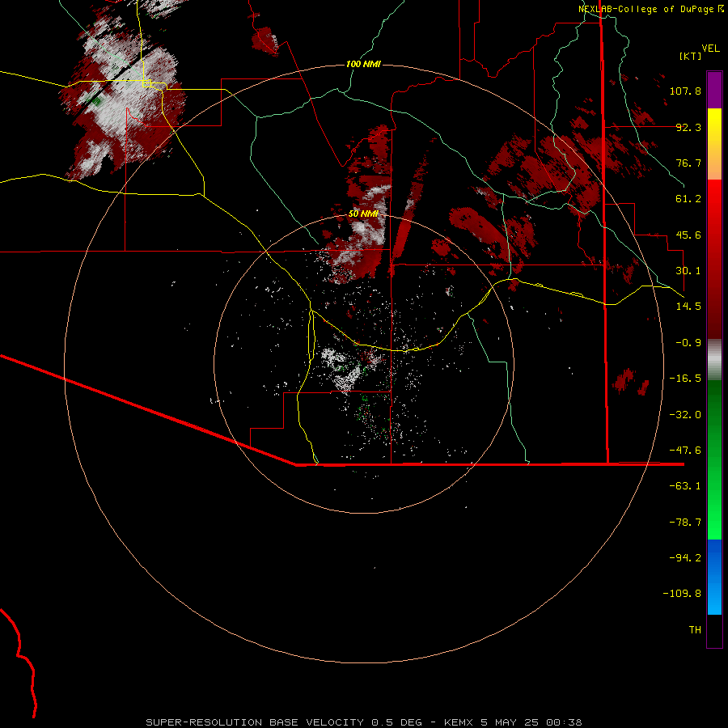Image resolution: width=728 pixels, height=728 pixels.
Task: Select the -78.7 velocity scale value
Action: pos(685,523)
